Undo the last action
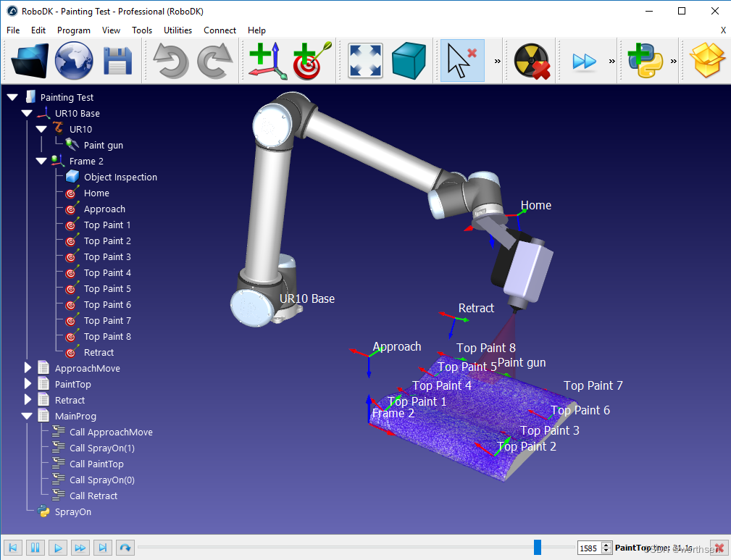This screenshot has height=560, width=731. (171, 61)
